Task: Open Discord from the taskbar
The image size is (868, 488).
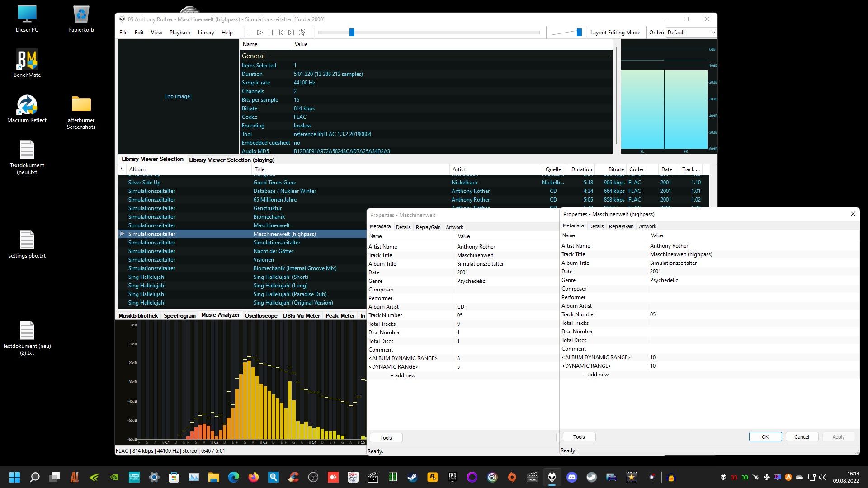Action: click(x=572, y=477)
